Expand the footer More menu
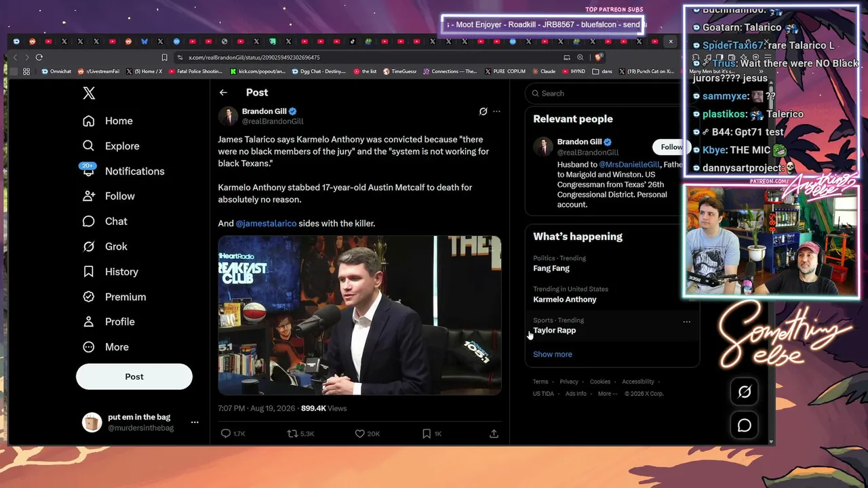 click(607, 394)
